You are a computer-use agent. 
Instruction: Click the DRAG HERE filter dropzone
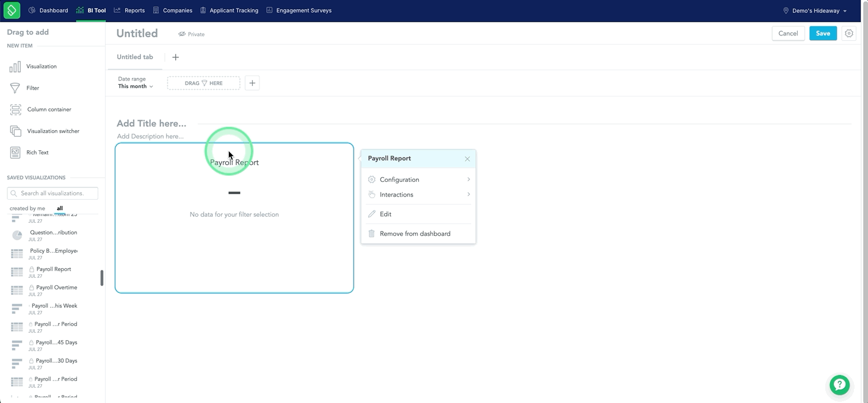click(204, 83)
